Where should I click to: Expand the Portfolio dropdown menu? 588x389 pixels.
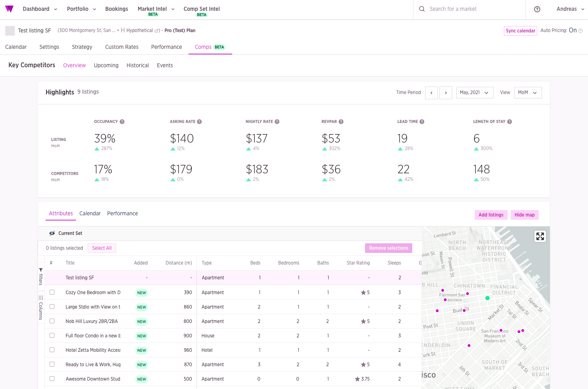82,9
